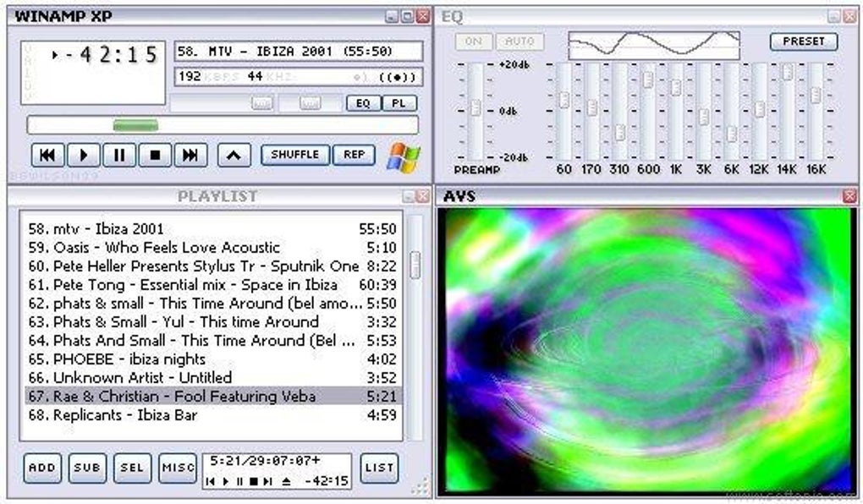Click the 170 Hz band slider
This screenshot has width=863, height=504.
[x=591, y=107]
